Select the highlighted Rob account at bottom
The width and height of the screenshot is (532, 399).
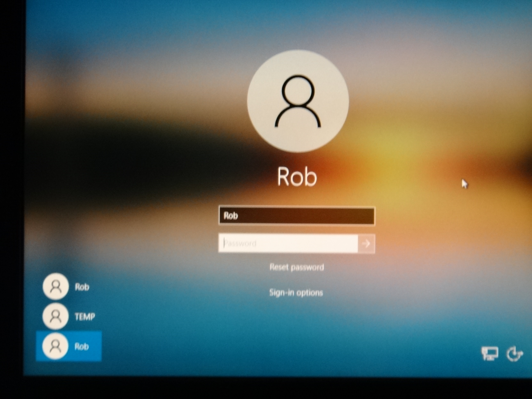(69, 346)
